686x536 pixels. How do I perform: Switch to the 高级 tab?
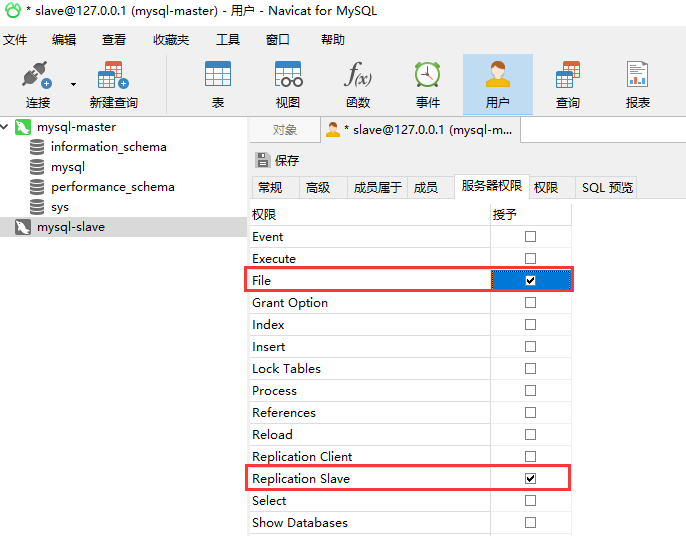(x=323, y=188)
